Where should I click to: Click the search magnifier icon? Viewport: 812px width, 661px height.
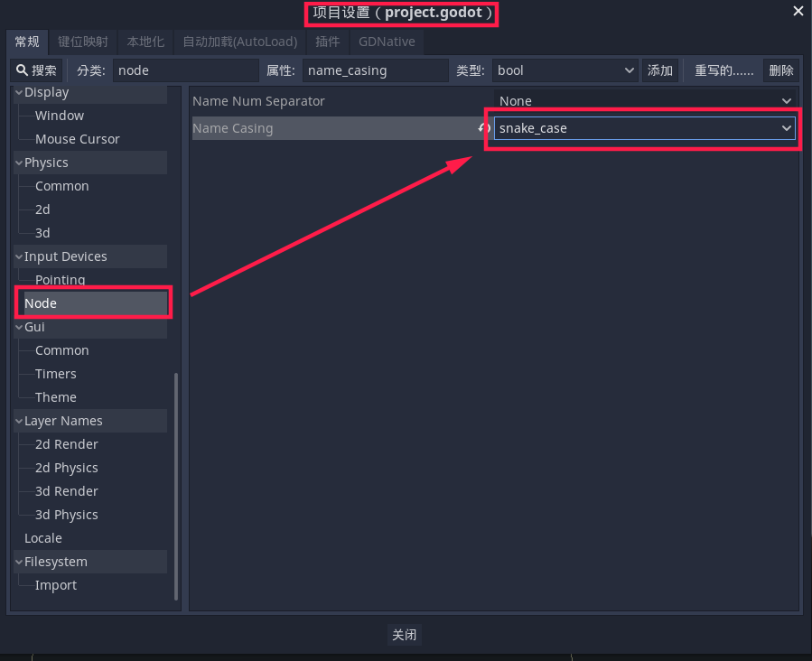(x=22, y=70)
